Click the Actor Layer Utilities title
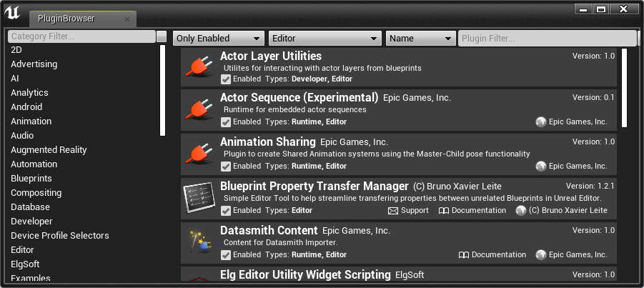The width and height of the screenshot is (644, 288). click(x=271, y=56)
